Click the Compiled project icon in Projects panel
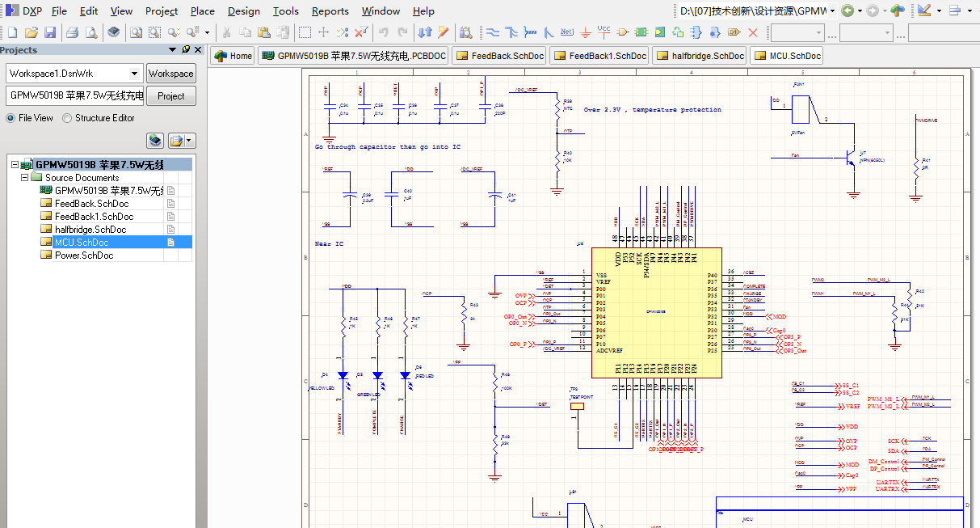This screenshot has height=528, width=980. coord(155,141)
